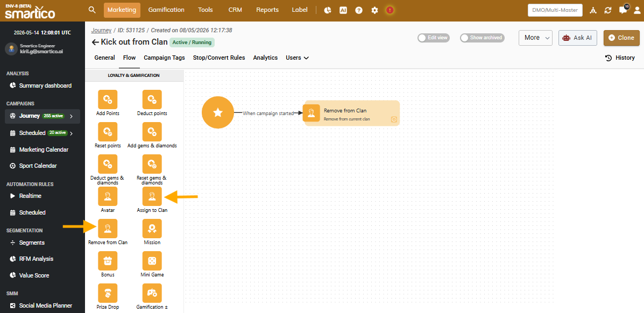Follow the Journey breadcrumb link
This screenshot has width=644, height=313.
(x=101, y=31)
